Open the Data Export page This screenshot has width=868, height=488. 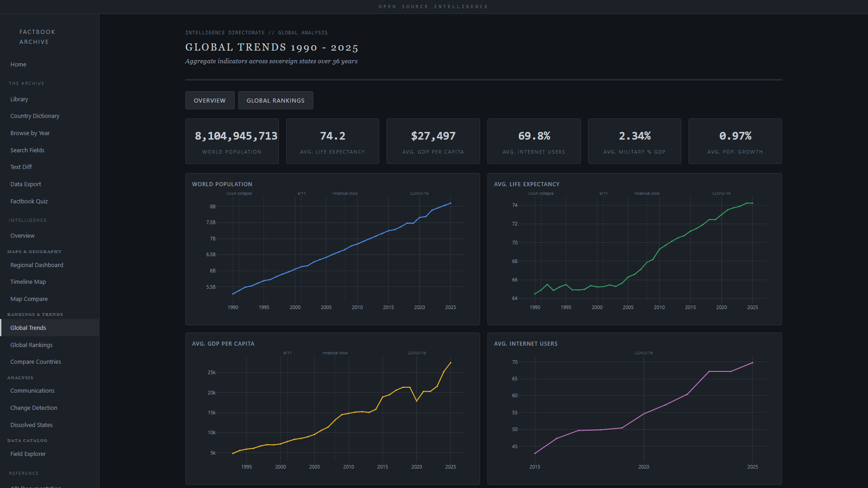pos(25,184)
